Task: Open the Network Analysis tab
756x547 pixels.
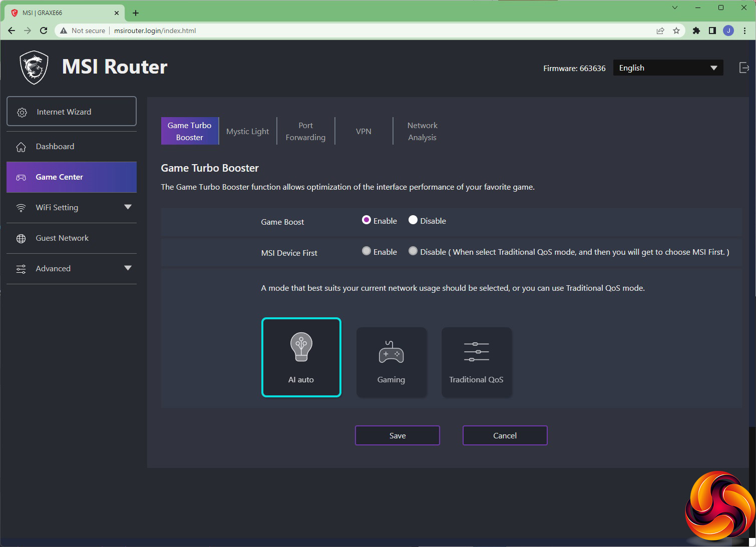Action: (x=422, y=131)
